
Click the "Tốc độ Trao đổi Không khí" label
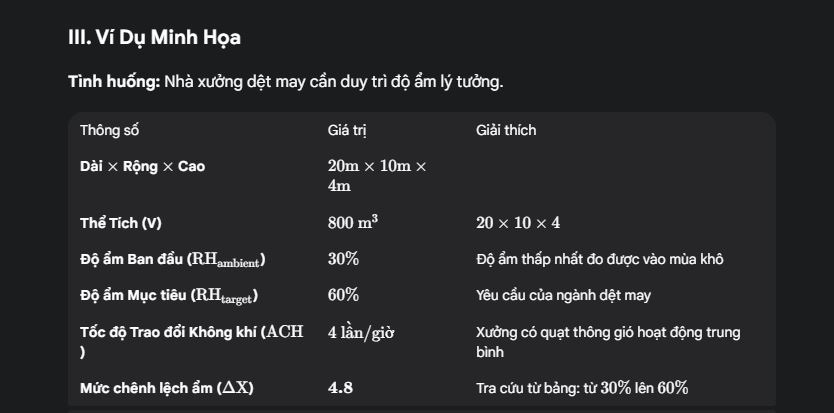click(191, 332)
